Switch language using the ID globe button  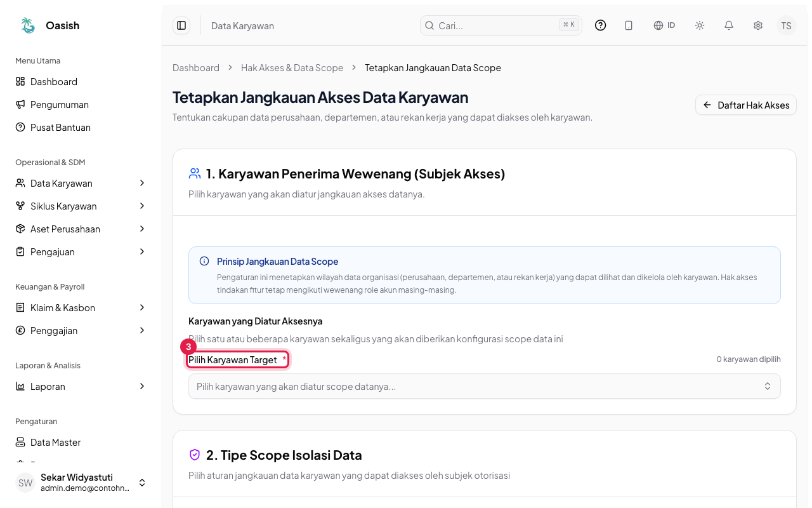point(664,25)
